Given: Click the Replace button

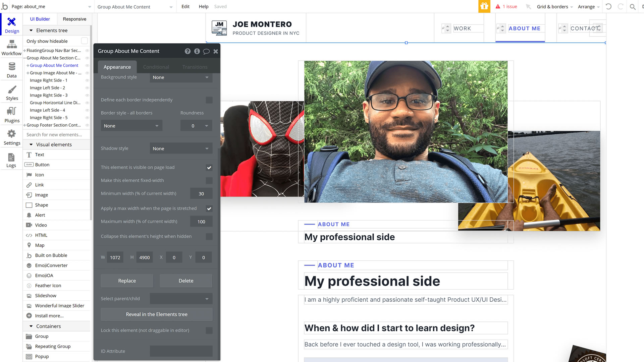Looking at the screenshot, I should 127,281.
